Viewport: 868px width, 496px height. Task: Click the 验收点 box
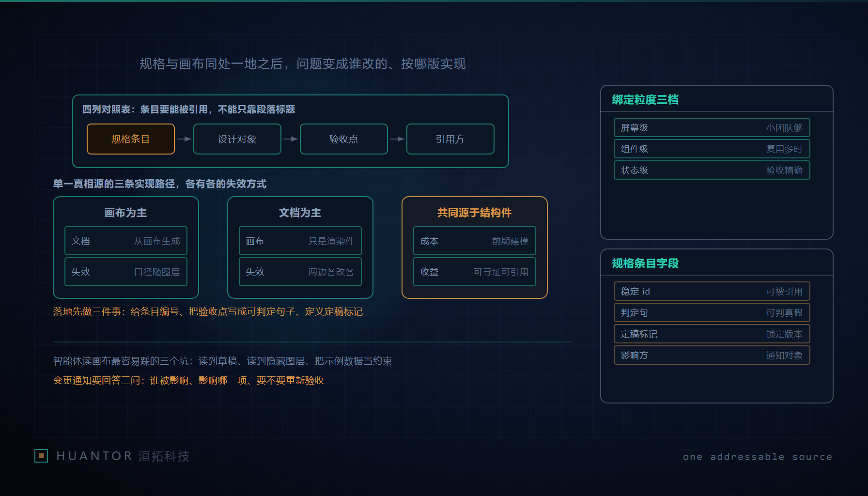344,139
